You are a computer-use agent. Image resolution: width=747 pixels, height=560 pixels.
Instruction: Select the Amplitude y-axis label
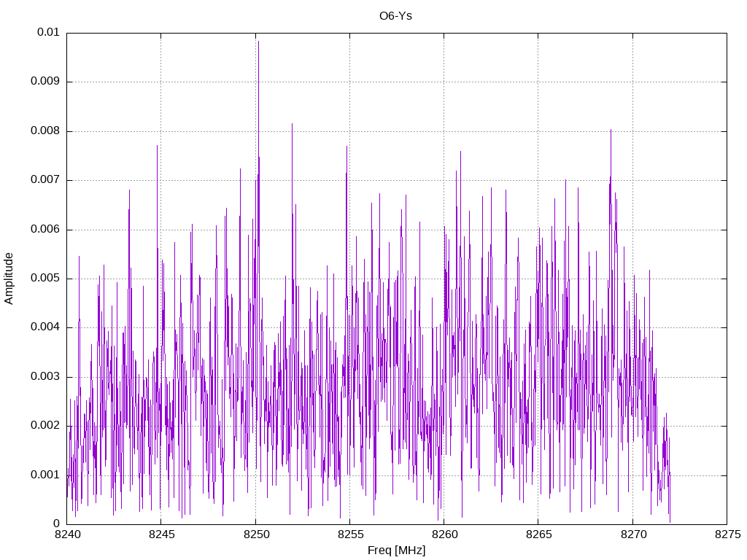(x=9, y=279)
